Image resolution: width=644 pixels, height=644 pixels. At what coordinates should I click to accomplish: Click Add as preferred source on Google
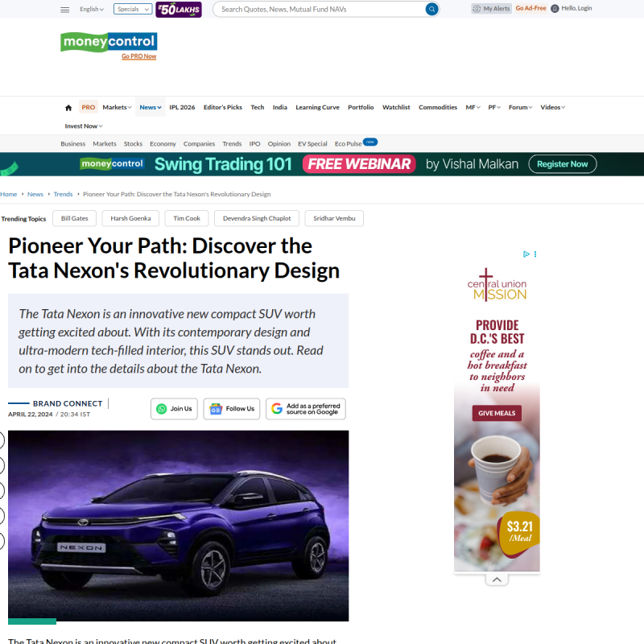click(306, 409)
